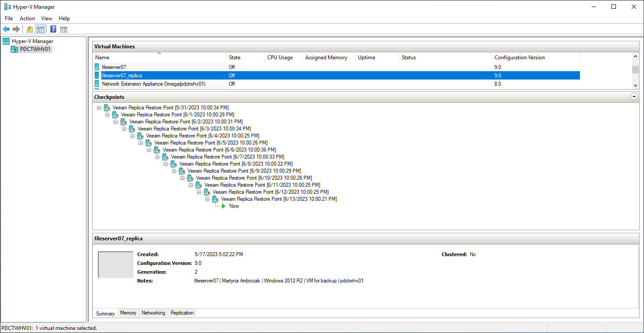The image size is (644, 333).
Task: Select Hyper-V Manager root in console tree
Action: [x=32, y=41]
